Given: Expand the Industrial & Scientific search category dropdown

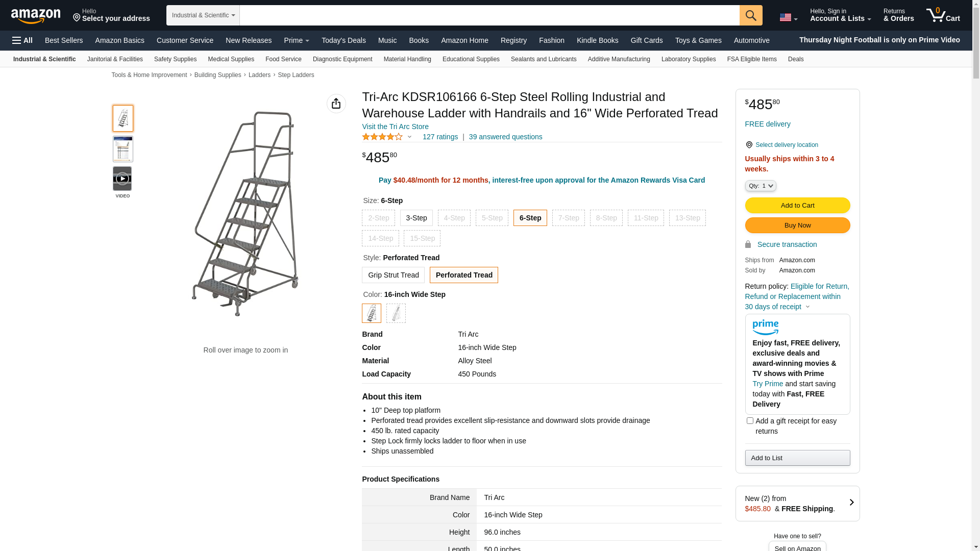Looking at the screenshot, I should pyautogui.click(x=203, y=15).
